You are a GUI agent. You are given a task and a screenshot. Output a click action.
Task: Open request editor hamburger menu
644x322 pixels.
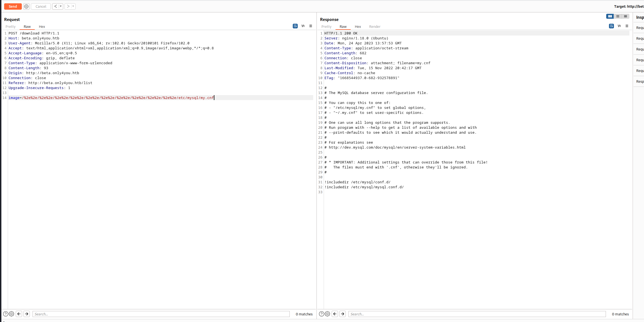311,26
